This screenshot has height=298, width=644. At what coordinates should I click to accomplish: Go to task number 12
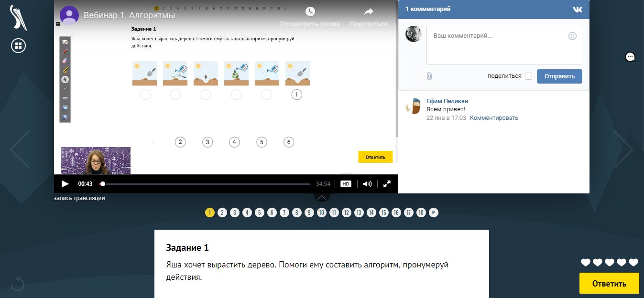click(347, 213)
